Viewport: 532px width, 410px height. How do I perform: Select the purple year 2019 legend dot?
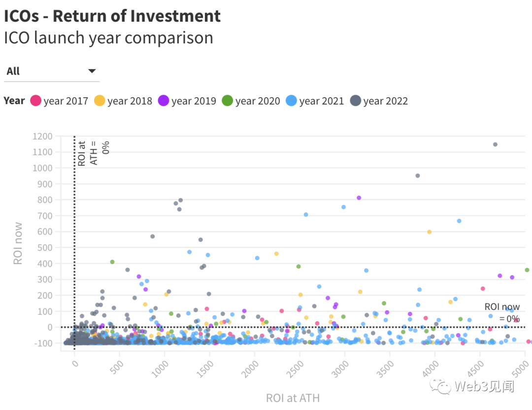pos(163,101)
